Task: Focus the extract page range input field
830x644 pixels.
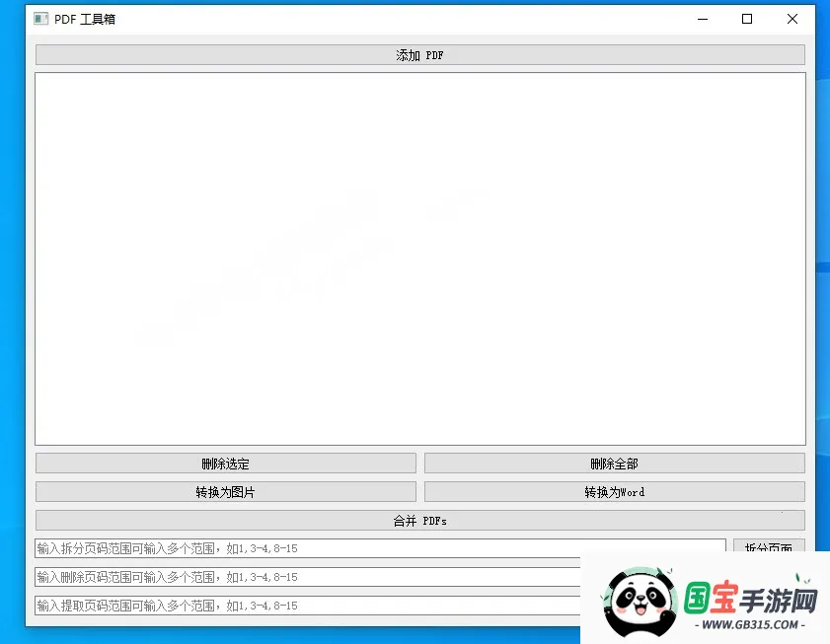Action: tap(296, 606)
